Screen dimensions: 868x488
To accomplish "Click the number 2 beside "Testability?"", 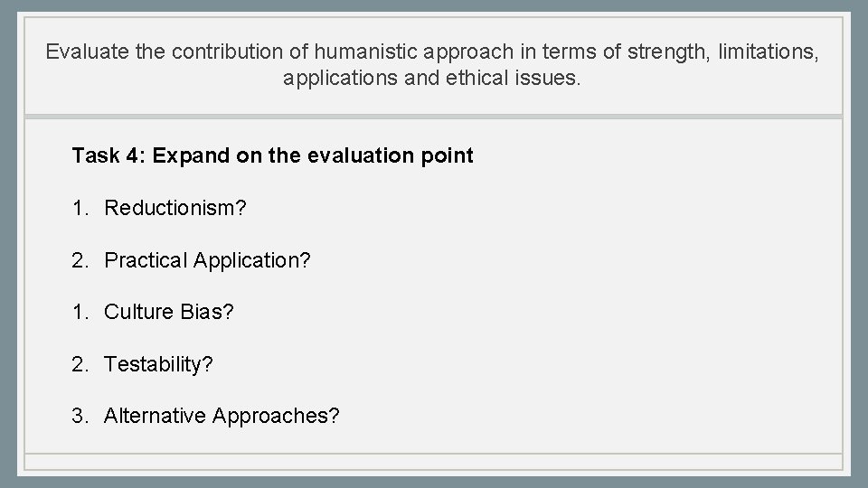I will click(79, 364).
